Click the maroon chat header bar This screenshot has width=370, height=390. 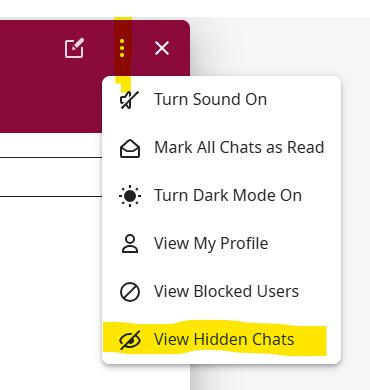coord(50,77)
